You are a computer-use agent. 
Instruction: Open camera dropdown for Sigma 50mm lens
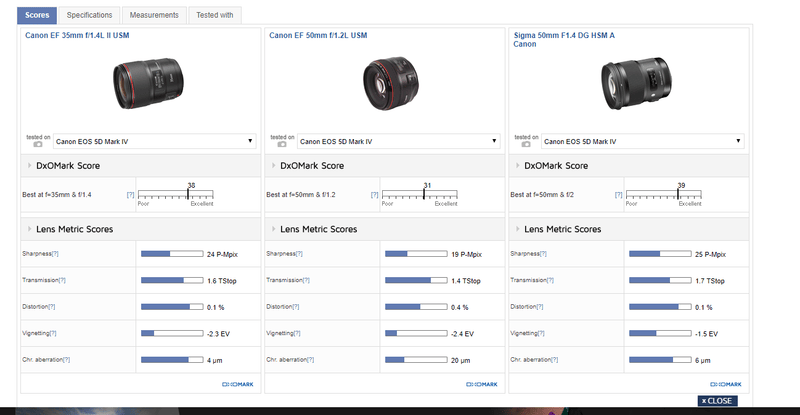(645, 142)
